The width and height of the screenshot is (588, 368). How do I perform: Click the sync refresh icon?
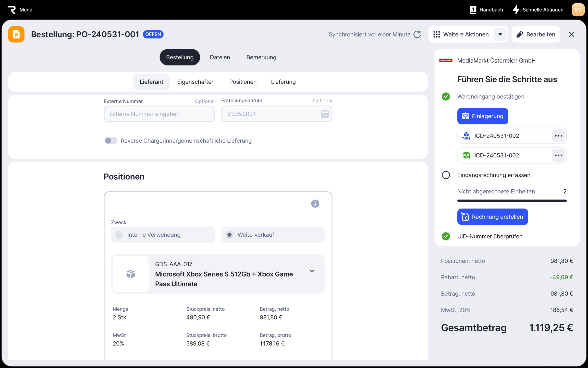pos(417,34)
